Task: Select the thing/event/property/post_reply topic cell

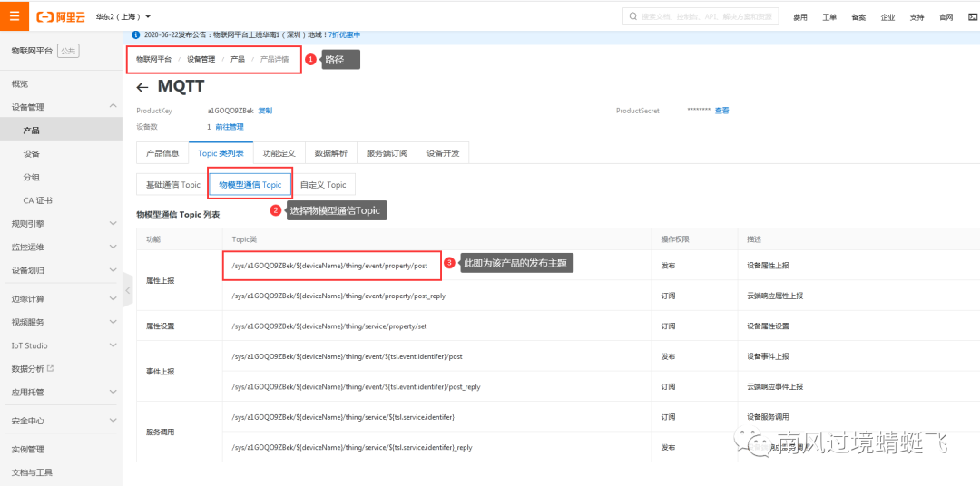Action: pos(438,296)
